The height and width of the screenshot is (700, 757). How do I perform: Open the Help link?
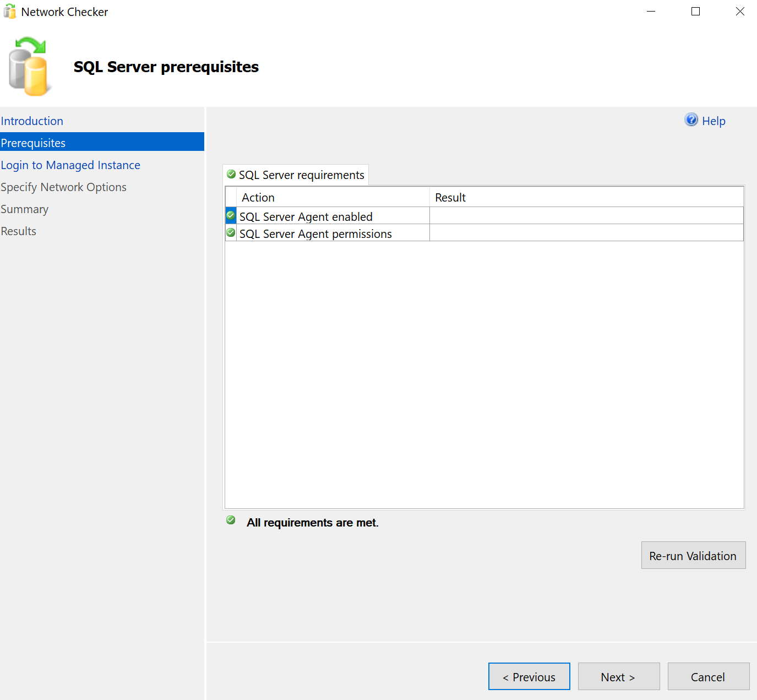(x=714, y=121)
